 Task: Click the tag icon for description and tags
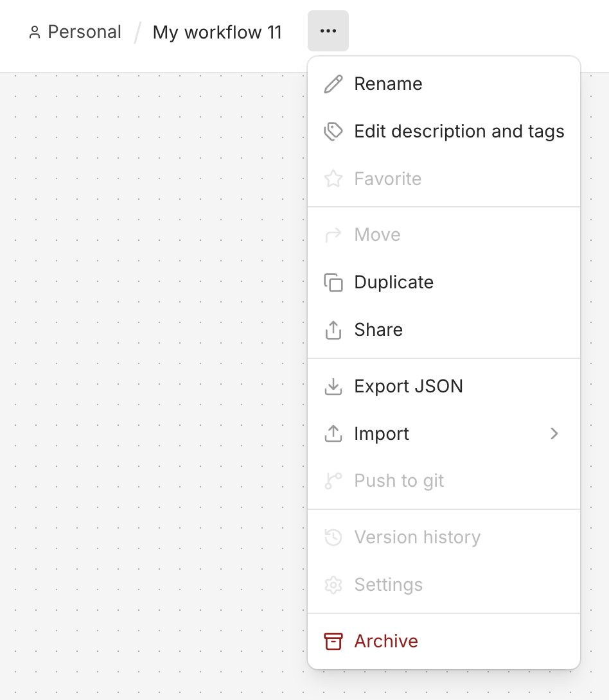pyautogui.click(x=333, y=131)
